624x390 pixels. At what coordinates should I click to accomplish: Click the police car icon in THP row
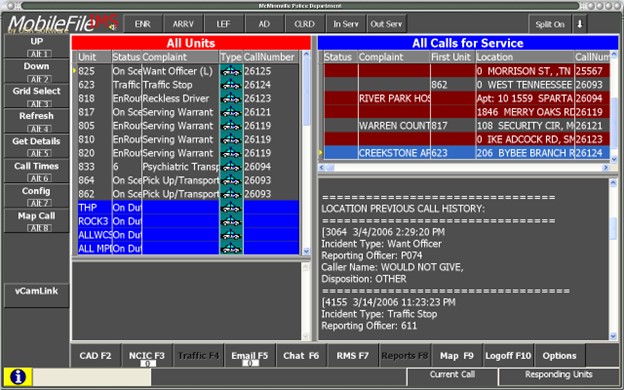click(231, 208)
